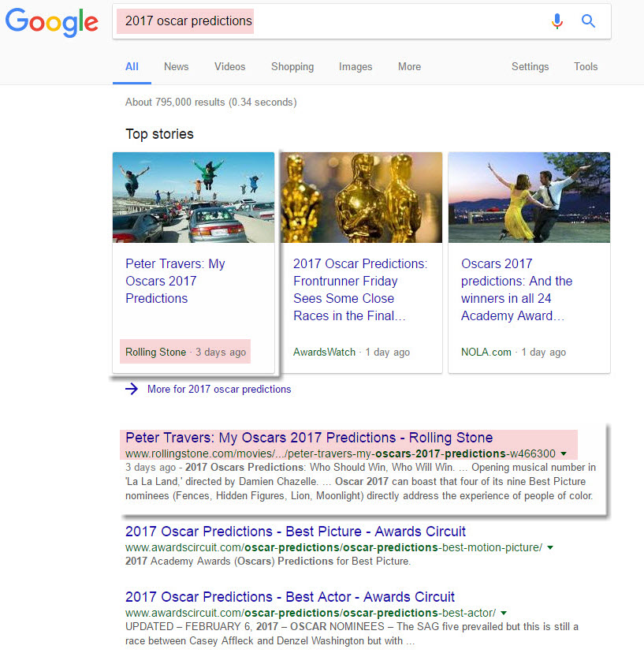
Task: Click the Rolling Stone source label
Action: tap(156, 352)
